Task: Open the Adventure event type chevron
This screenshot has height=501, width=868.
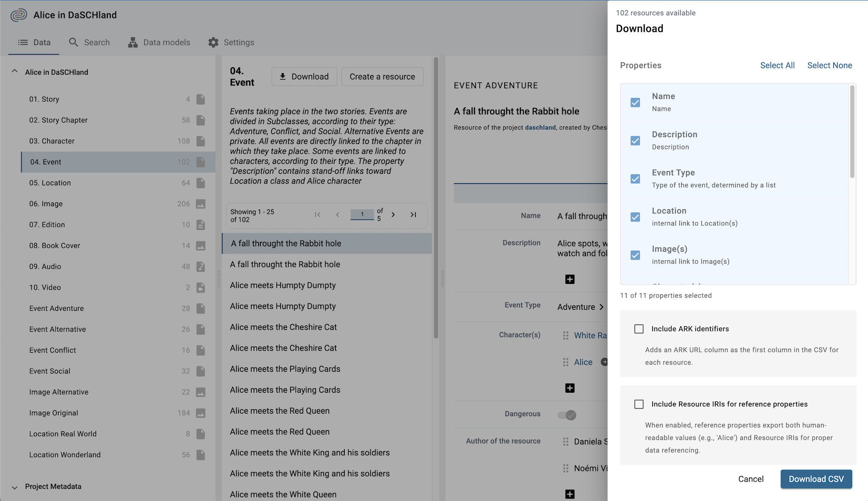Action: click(602, 307)
